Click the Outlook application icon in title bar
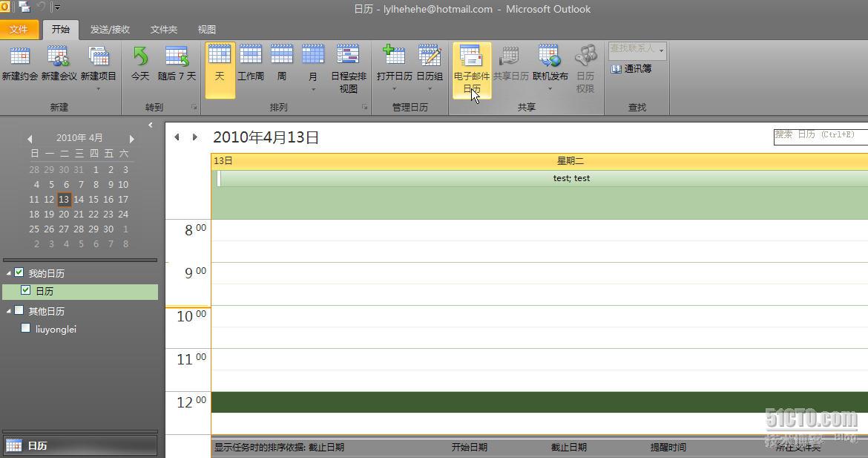 [x=5, y=7]
